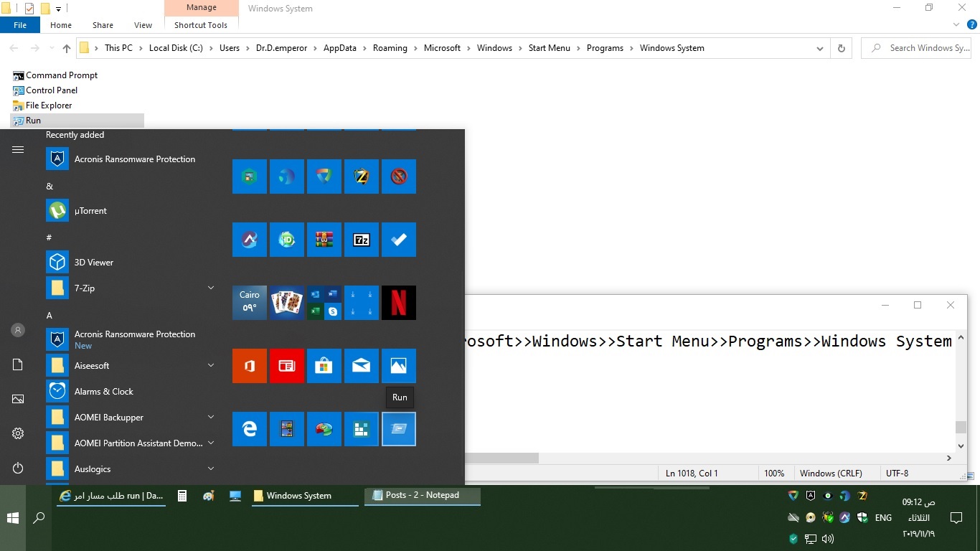This screenshot has height=551, width=980.
Task: Launch the Microsoft Edge tile
Action: pos(250,429)
